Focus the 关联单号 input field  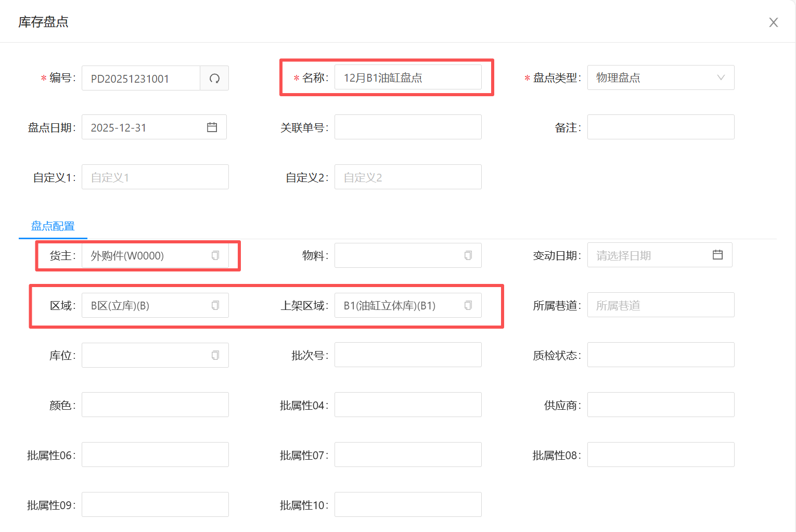407,127
